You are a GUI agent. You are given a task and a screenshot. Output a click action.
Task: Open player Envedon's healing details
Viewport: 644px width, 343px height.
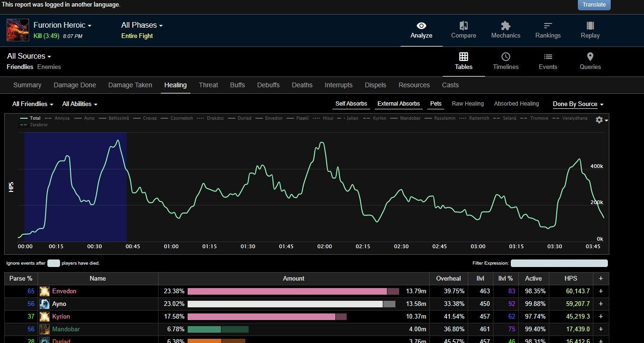(64, 291)
